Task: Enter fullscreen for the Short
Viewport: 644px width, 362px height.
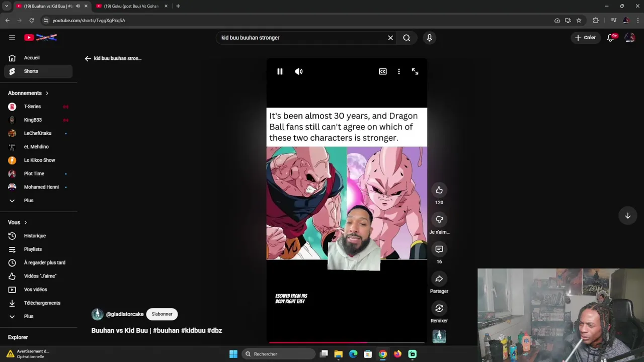Action: coord(415,71)
